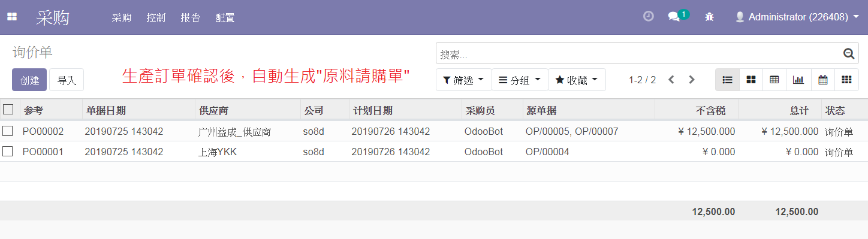Sort by 单据日期 column header
The height and width of the screenshot is (239, 868).
coord(139,110)
